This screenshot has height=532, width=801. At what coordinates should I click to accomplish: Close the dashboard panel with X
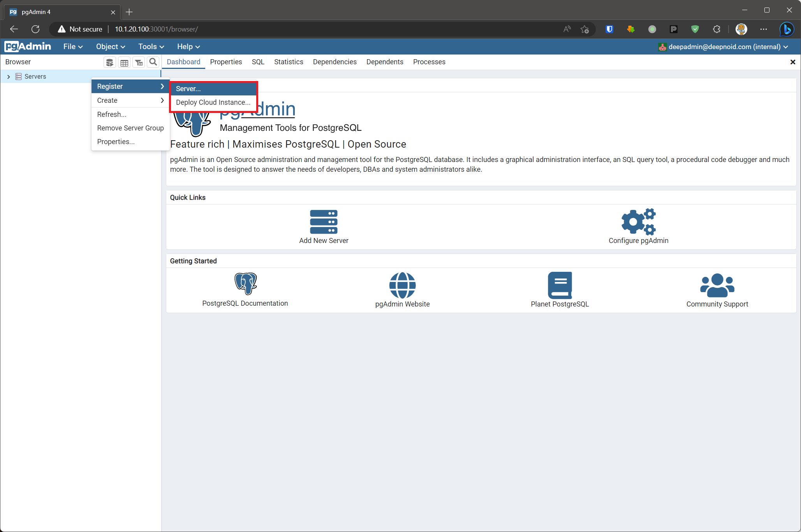coord(792,62)
